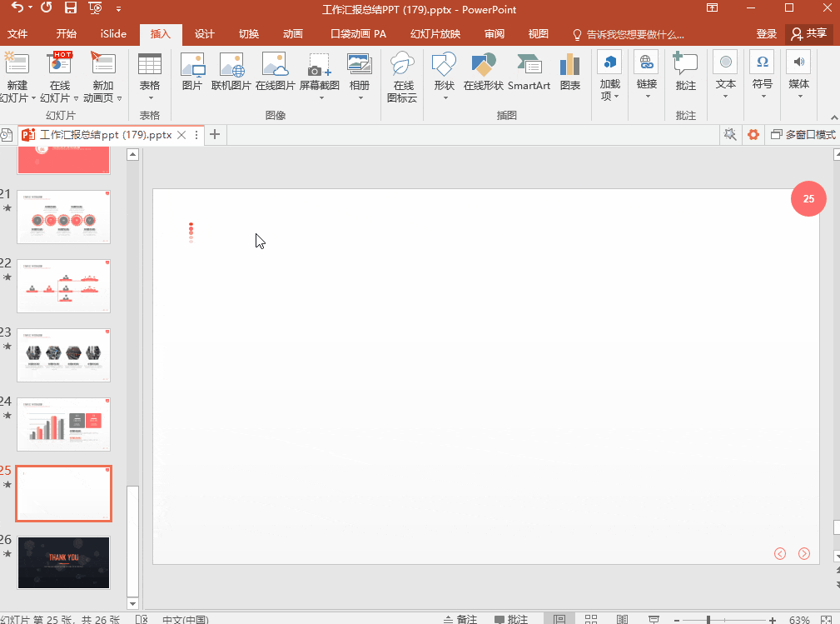Screen dimensions: 840x624
Task: Click the Undo arrow in quick access toolbar
Action: coord(17,7)
